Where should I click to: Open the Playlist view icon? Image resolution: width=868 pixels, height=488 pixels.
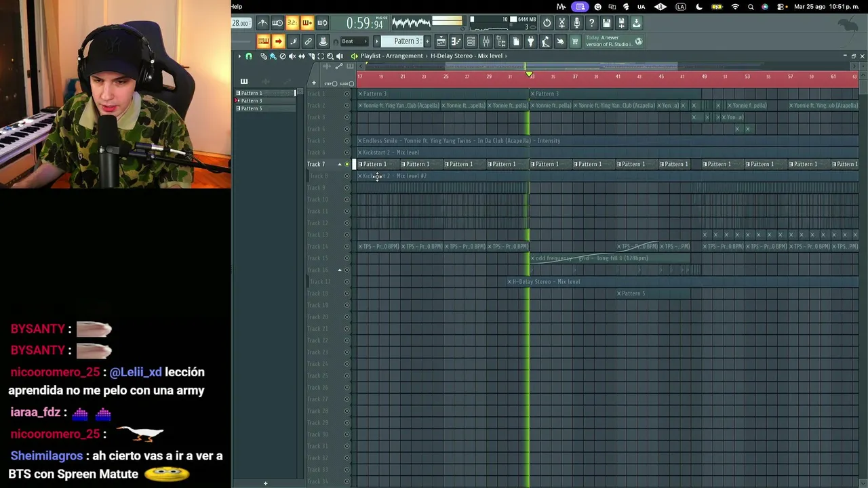pos(441,41)
